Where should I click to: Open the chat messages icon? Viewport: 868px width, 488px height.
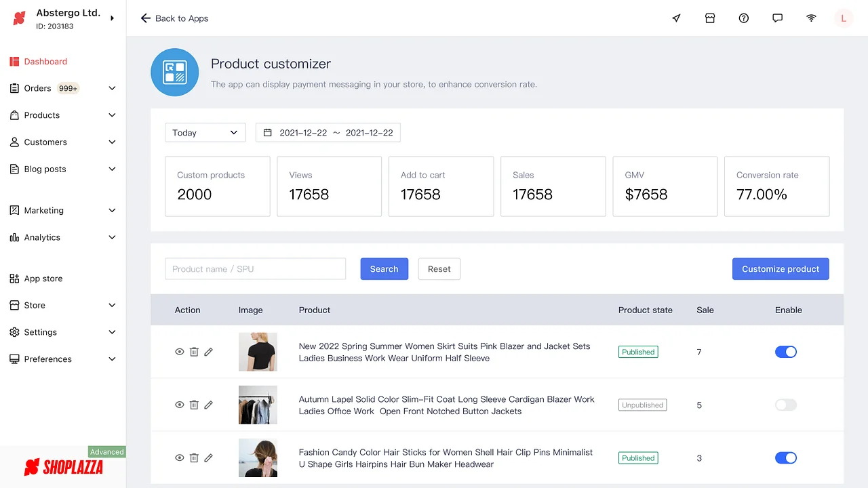coord(778,18)
